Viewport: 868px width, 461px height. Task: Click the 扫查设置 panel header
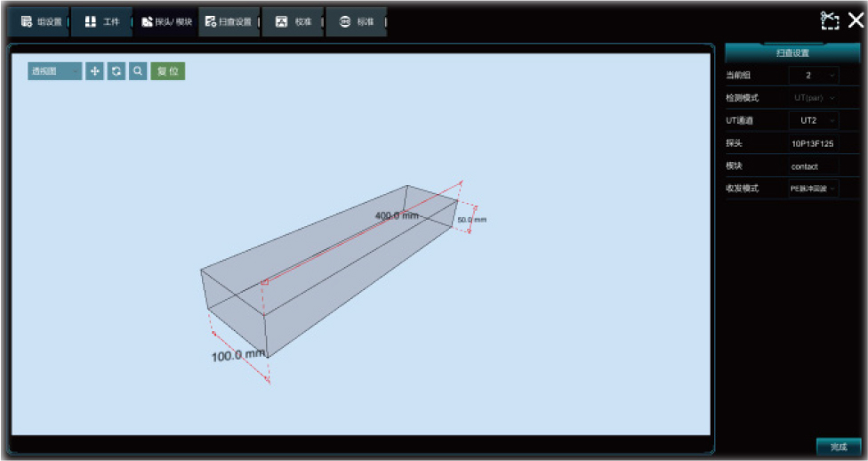click(792, 53)
